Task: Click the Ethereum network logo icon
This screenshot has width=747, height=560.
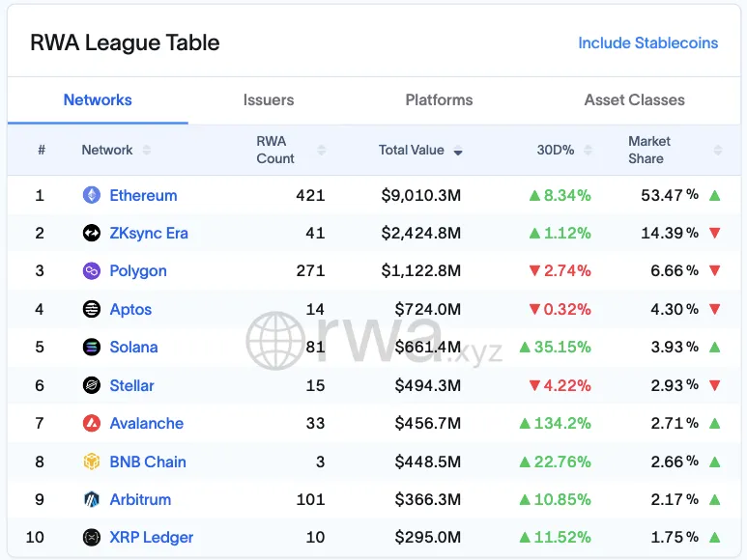Action: (92, 195)
